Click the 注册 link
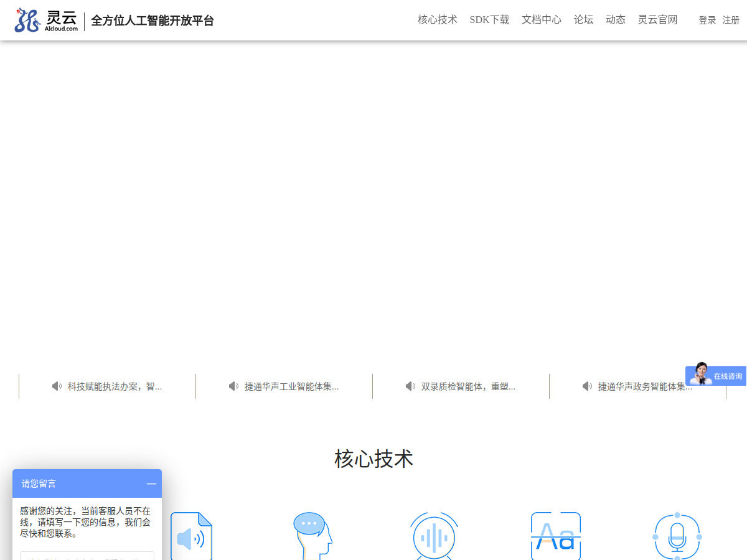747x560 pixels. (731, 21)
